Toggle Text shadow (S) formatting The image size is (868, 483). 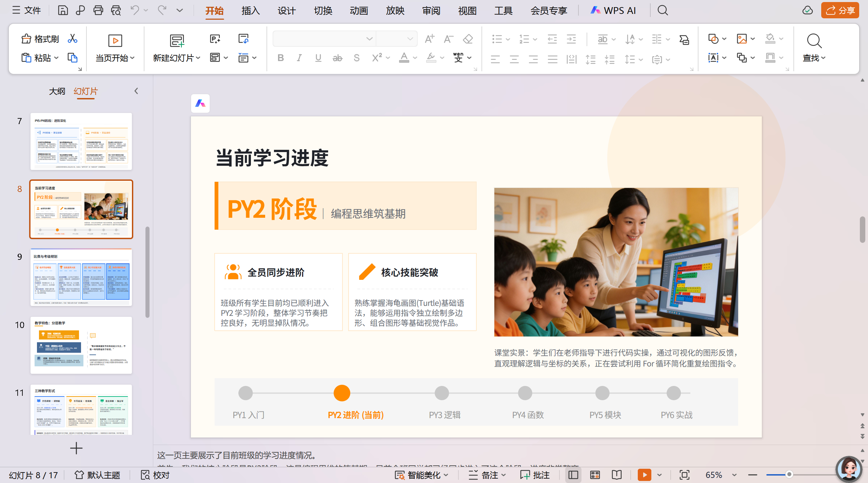356,58
